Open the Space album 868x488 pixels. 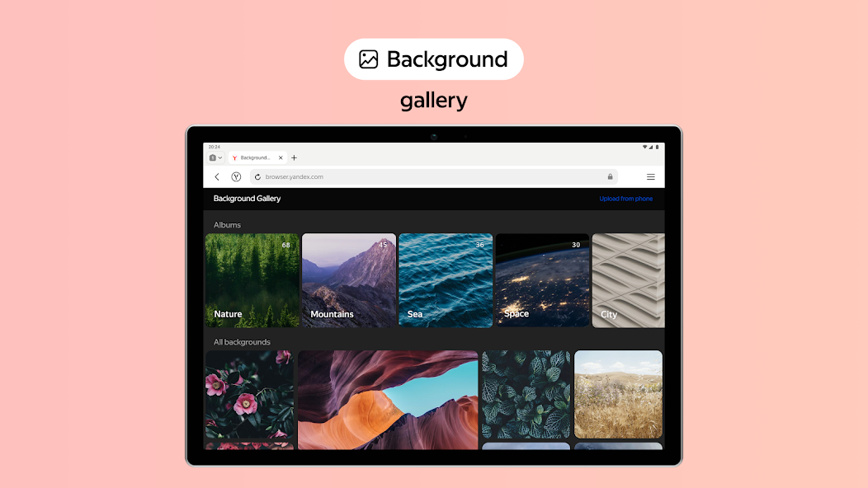pyautogui.click(x=542, y=280)
